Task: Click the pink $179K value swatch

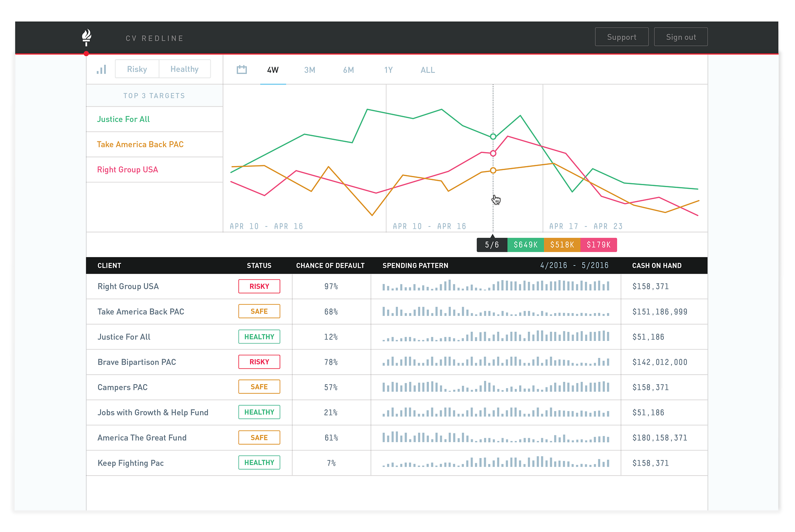Action: tap(598, 245)
